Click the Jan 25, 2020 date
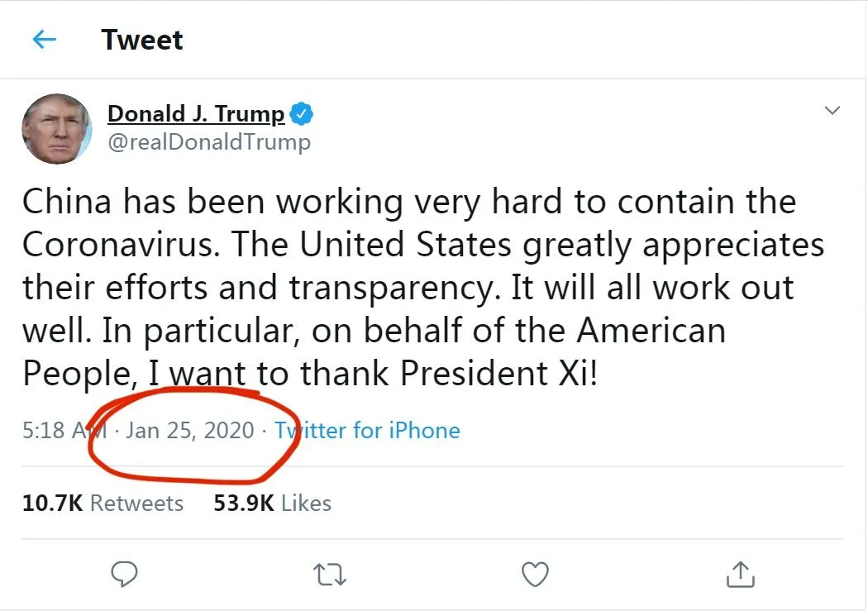Screen dimensions: 868x611 [x=190, y=430]
